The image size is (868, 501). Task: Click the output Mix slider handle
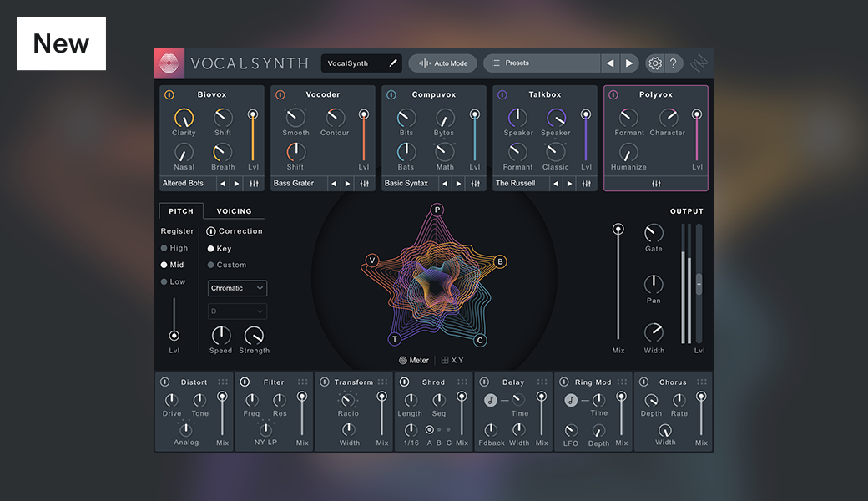(x=618, y=229)
